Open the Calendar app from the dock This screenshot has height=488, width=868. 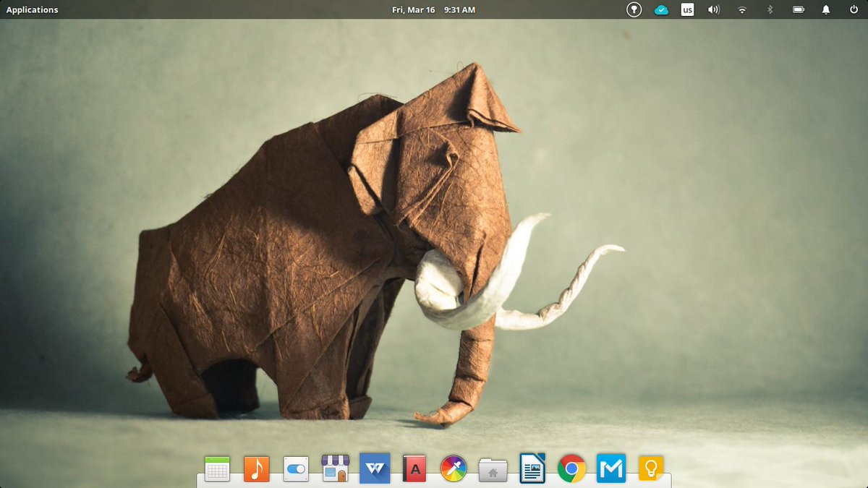(x=217, y=469)
